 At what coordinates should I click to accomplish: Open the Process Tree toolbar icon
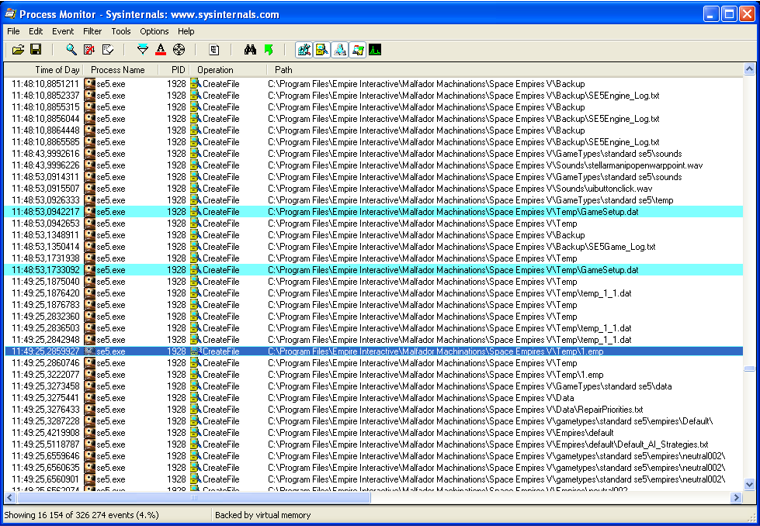pyautogui.click(x=214, y=49)
